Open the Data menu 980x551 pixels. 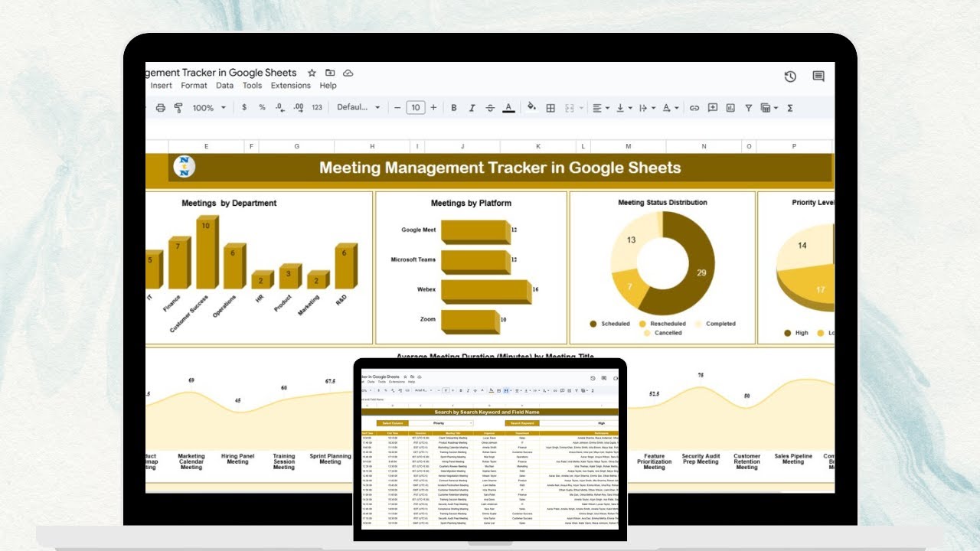coord(224,86)
